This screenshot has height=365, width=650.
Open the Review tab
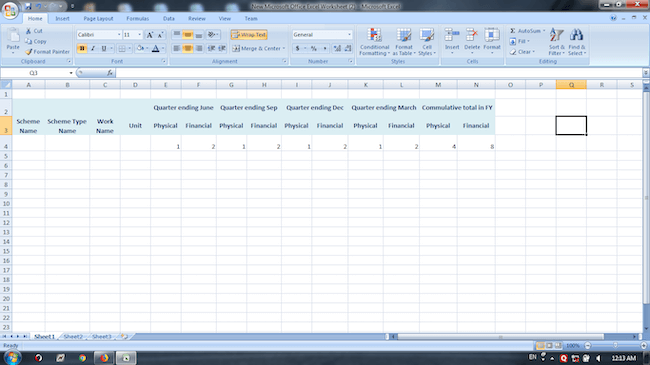(x=196, y=19)
